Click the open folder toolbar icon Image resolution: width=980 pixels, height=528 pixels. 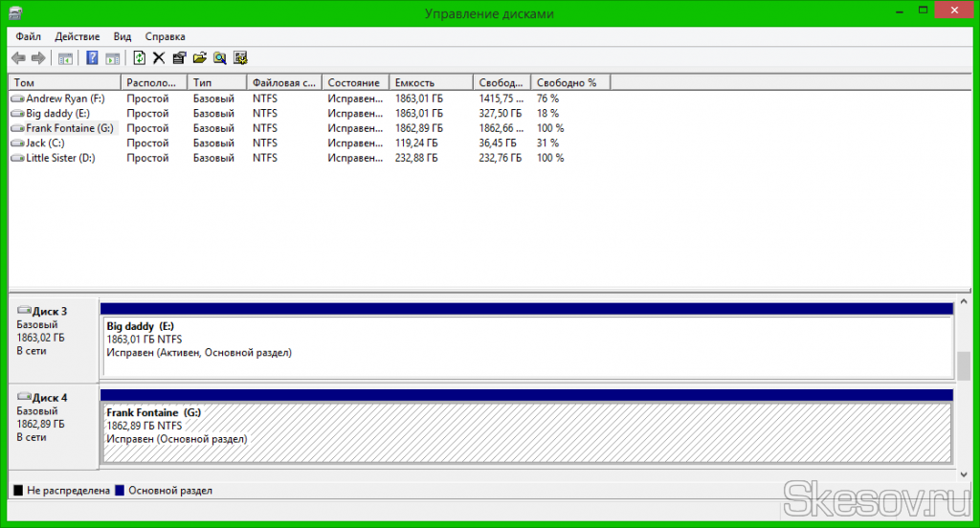point(199,58)
